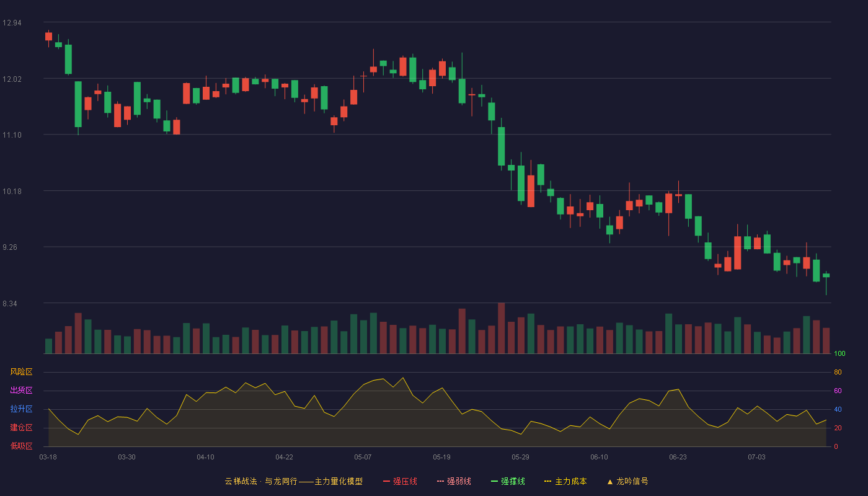Toggle the 强弱线 legend entry
The width and height of the screenshot is (868, 496).
point(454,481)
